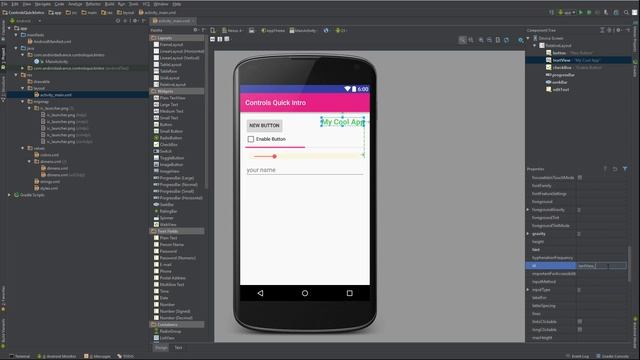Screen dimensions: 640x360
Task: Collapse the values folder
Action: point(22,148)
